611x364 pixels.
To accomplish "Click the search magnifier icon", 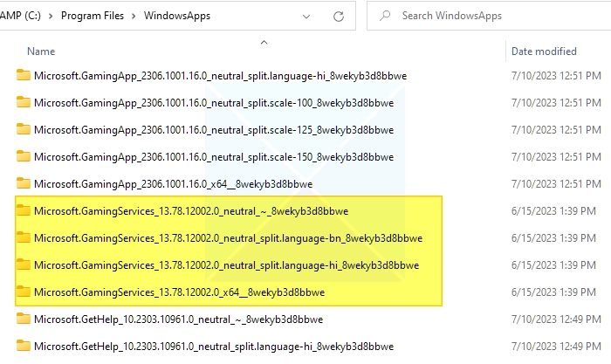I will 385,16.
